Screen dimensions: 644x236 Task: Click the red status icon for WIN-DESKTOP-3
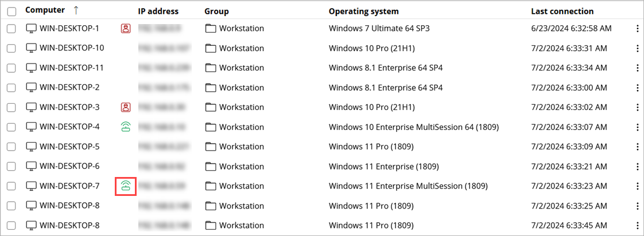tap(126, 107)
